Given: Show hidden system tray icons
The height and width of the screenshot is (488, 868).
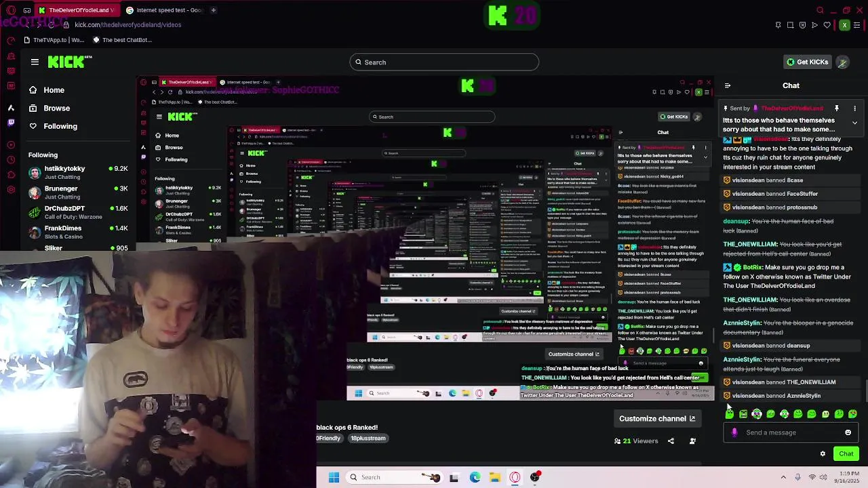Looking at the screenshot, I should [x=783, y=478].
